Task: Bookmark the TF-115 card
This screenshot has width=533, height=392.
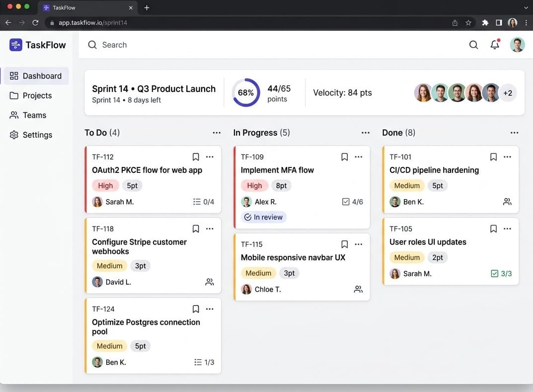Action: (x=344, y=244)
